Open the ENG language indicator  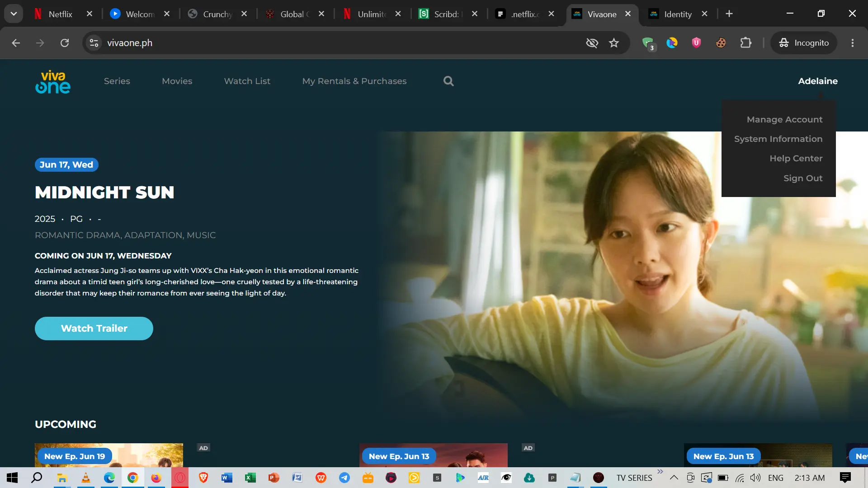point(776,478)
